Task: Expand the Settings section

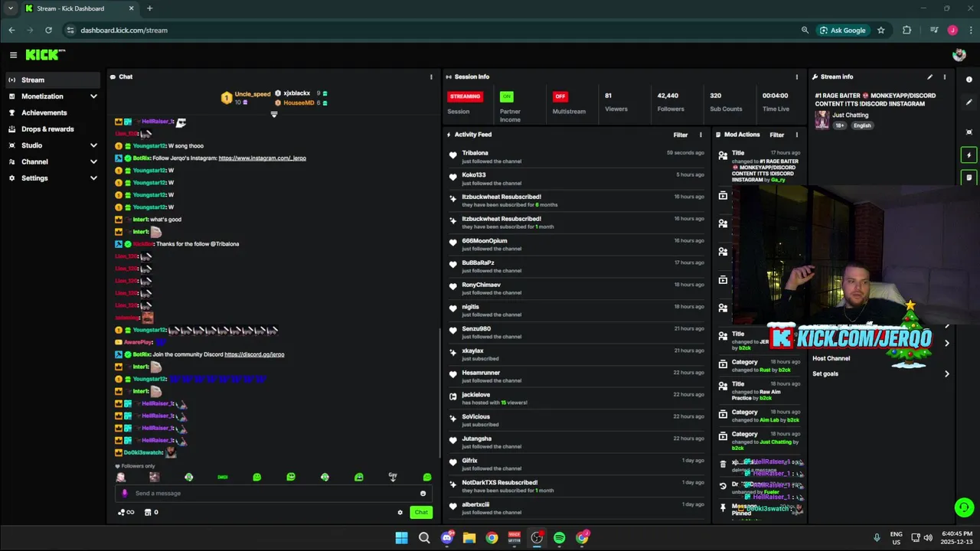Action: pyautogui.click(x=52, y=178)
